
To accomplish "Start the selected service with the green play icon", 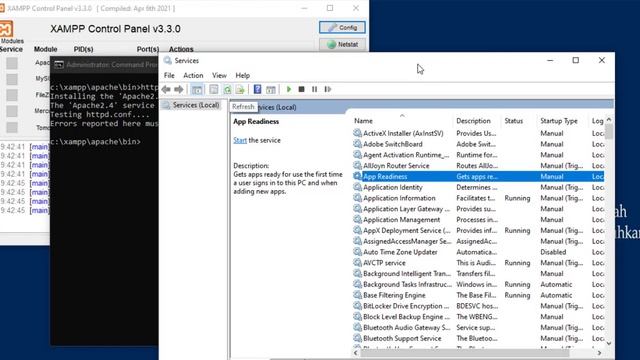I will click(x=289, y=89).
